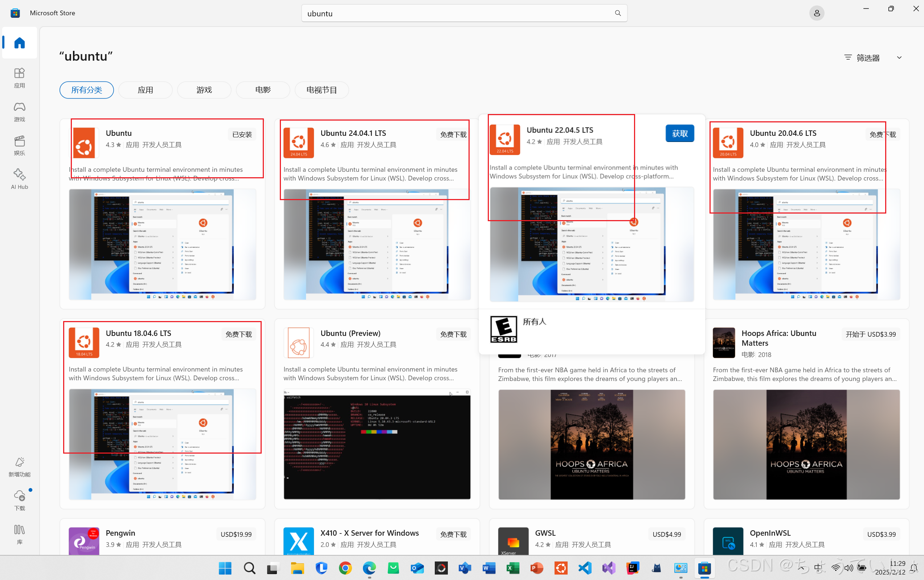Click the search box containing ubuntu
This screenshot has height=580, width=924.
[464, 13]
